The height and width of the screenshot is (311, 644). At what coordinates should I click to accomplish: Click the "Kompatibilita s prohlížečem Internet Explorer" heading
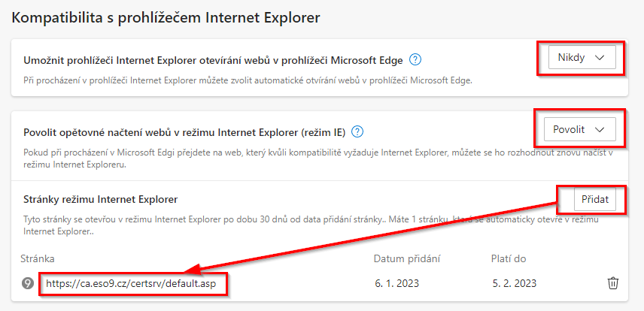coord(166,18)
